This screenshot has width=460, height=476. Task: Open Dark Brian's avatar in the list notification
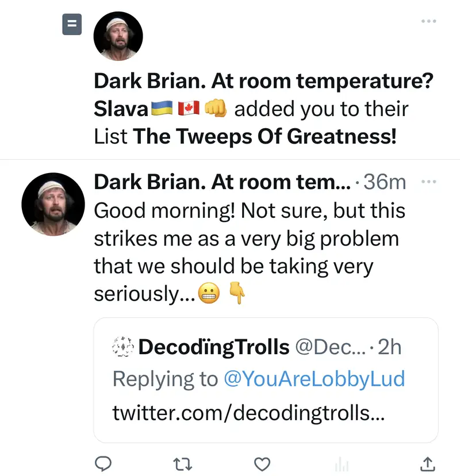coord(118,36)
